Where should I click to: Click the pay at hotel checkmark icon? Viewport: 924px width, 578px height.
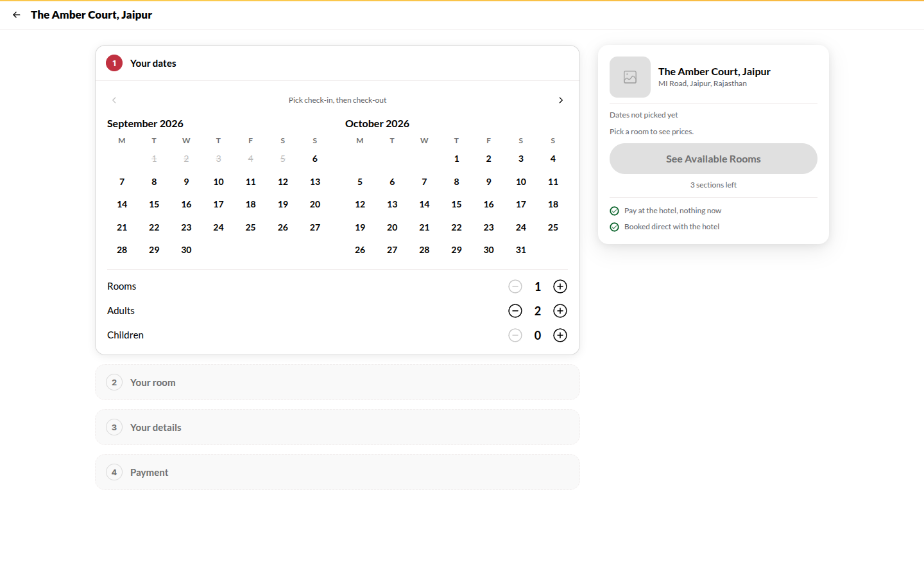point(614,211)
